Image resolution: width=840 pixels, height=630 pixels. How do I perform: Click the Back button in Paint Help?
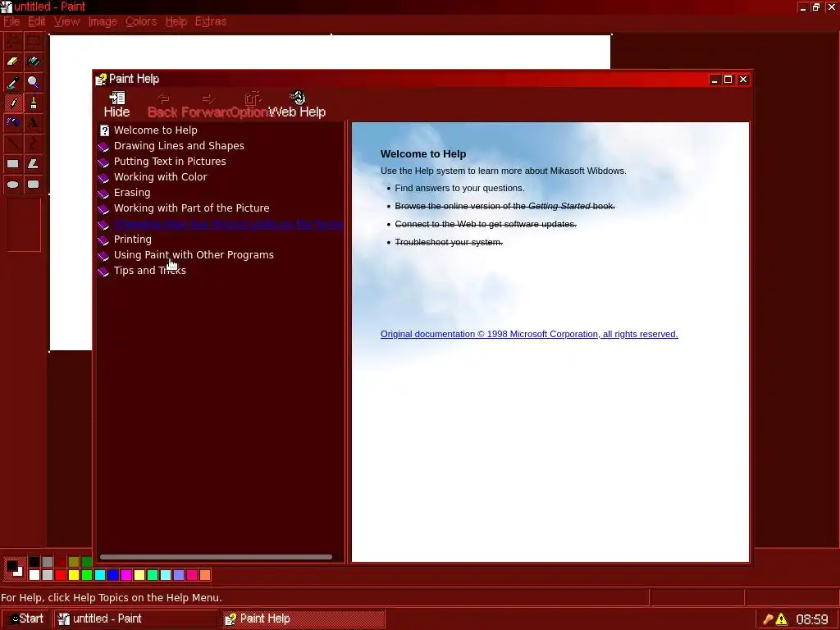pos(163,104)
